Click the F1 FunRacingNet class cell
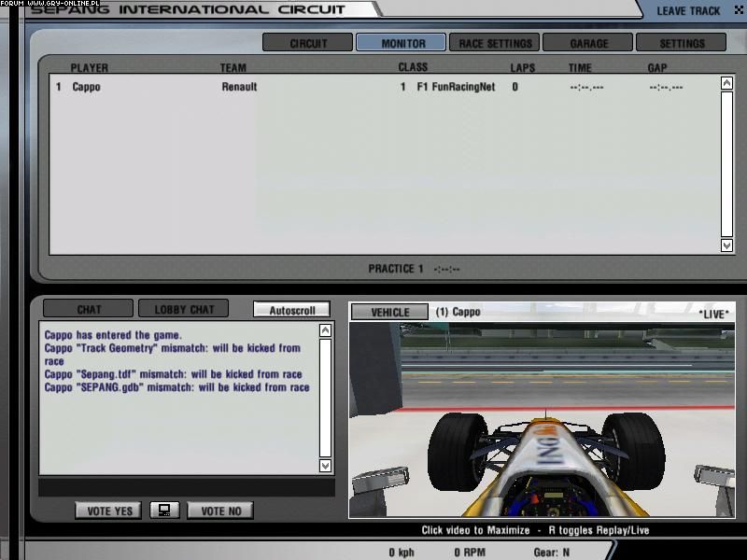Viewport: 747px width, 560px height. pos(456,87)
